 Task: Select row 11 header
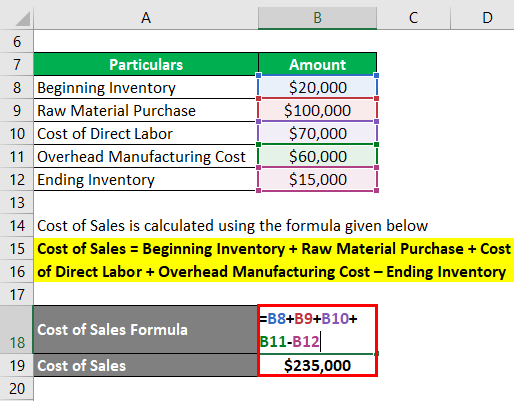pos(17,157)
